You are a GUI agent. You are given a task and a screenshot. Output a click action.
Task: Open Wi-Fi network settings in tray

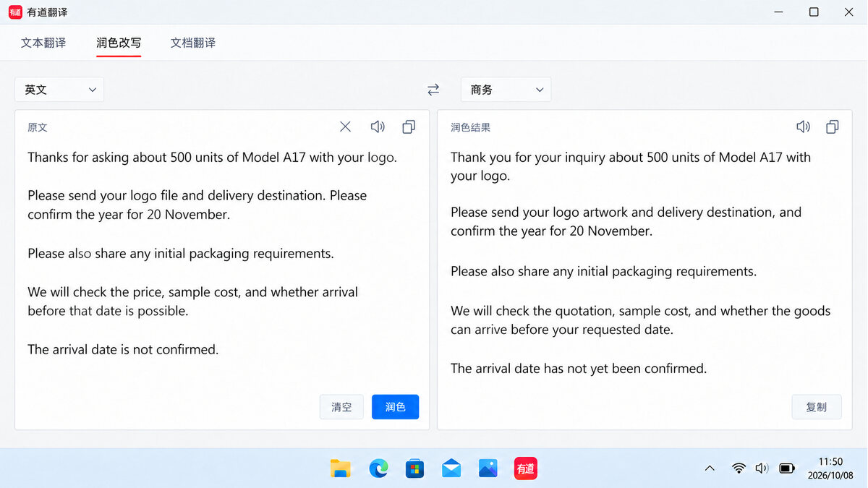pos(739,468)
